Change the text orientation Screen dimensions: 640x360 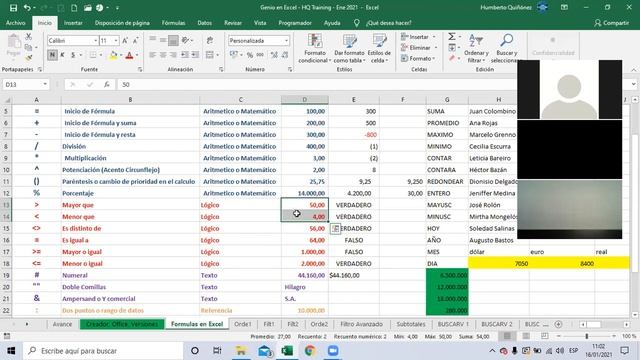coord(186,40)
